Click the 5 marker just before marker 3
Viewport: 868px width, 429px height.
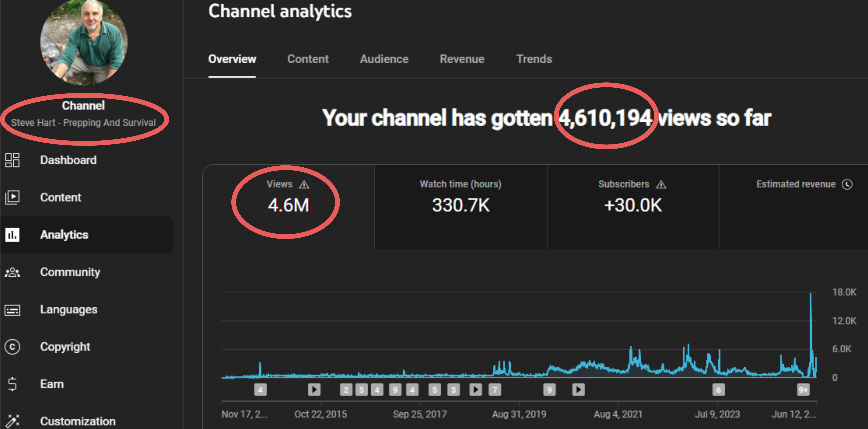tap(435, 390)
